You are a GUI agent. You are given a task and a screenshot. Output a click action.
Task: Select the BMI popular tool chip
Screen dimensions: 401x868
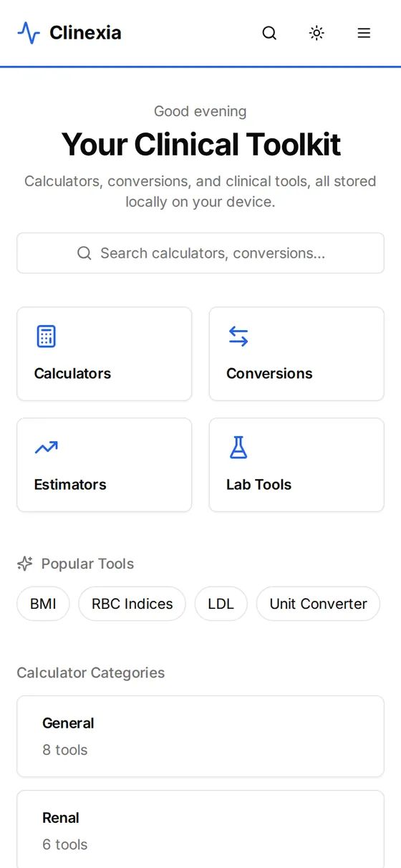click(x=43, y=604)
